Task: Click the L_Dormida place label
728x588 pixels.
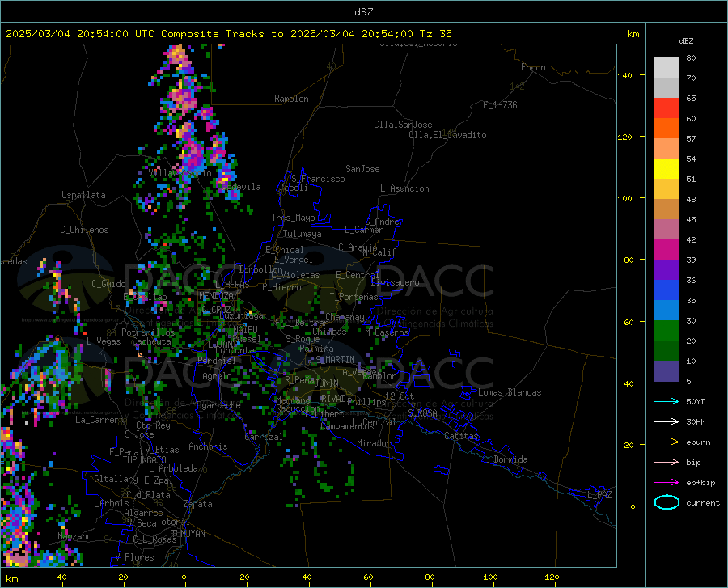Action: point(505,459)
